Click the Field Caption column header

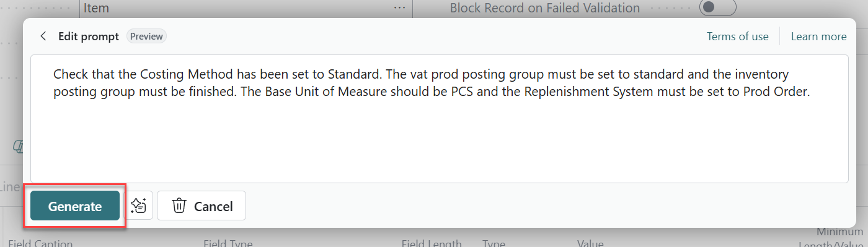pos(40,243)
